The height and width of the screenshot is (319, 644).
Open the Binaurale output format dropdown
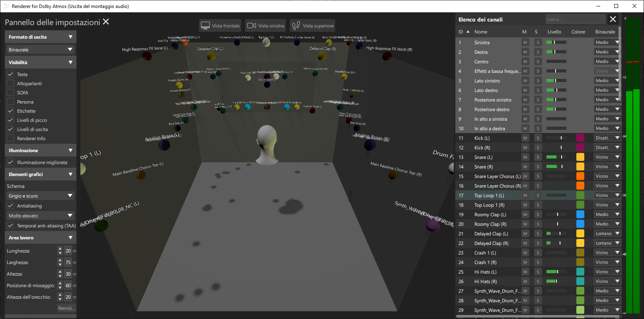[41, 50]
